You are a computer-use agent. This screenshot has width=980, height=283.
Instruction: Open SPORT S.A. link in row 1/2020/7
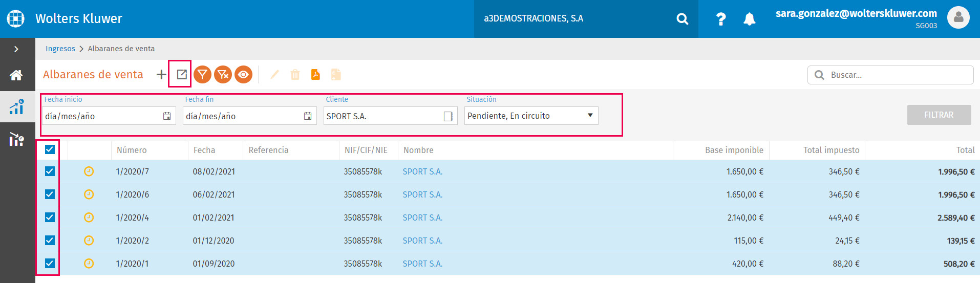click(422, 171)
